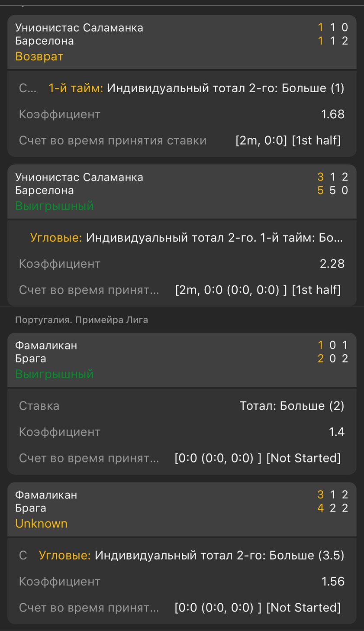Screen dimensions: 364x631
Task: Click the orange "1-й тайм:" label
Action: [x=76, y=88]
